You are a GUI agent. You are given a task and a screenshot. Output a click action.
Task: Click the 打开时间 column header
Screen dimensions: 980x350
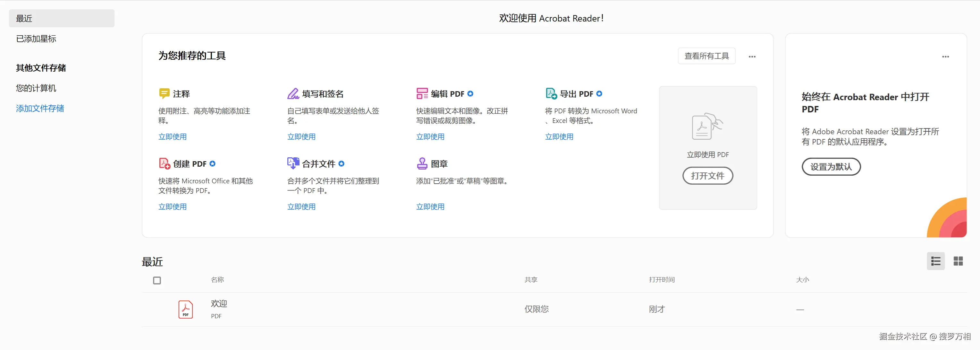662,280
